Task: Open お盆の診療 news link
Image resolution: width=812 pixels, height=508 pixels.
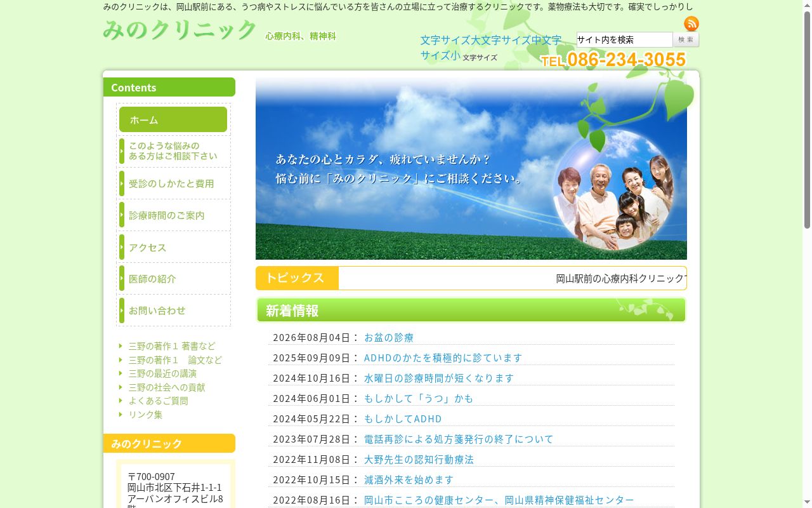Action: (389, 337)
